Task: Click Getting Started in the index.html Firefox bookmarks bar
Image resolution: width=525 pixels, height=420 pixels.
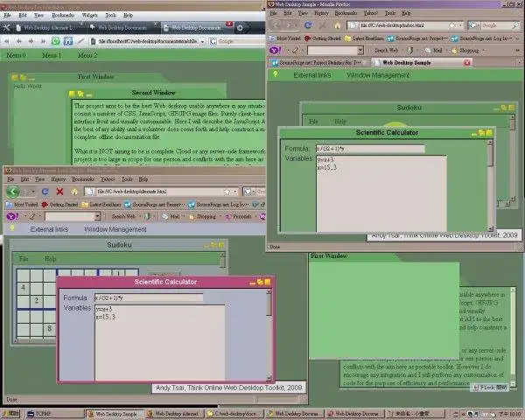Action: (322, 38)
